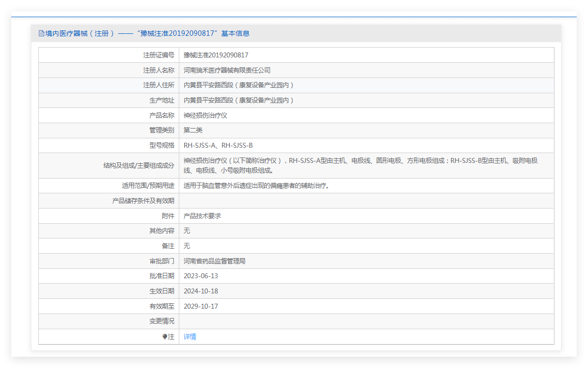Select the approval department 河南省药品监督管理局
The width and height of the screenshot is (588, 368).
pyautogui.click(x=215, y=261)
